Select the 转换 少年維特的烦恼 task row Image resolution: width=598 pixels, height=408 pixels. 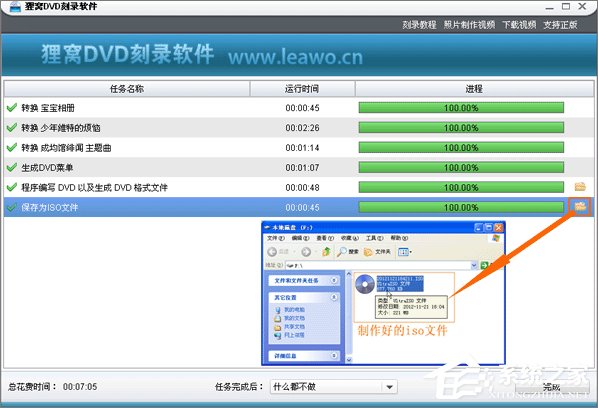coord(299,127)
